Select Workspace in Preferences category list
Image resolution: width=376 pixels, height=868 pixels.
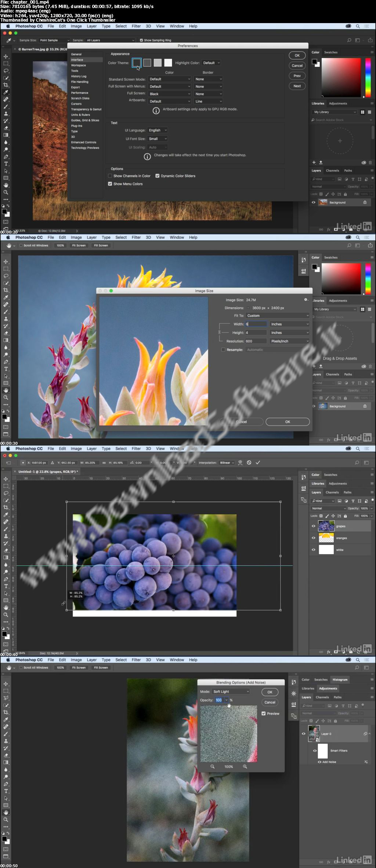(79, 65)
